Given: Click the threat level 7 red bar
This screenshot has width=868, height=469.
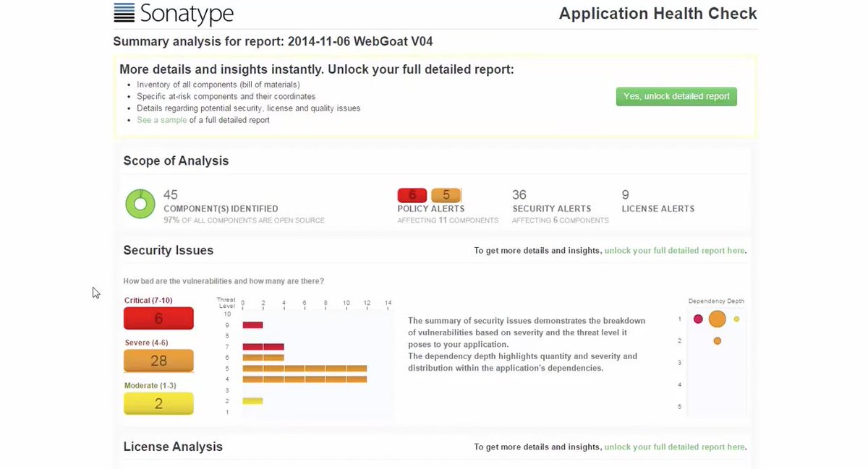Looking at the screenshot, I should click(263, 347).
